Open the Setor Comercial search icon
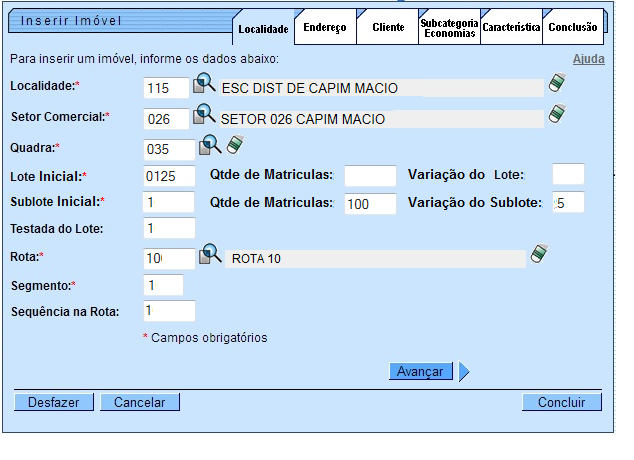 [204, 116]
